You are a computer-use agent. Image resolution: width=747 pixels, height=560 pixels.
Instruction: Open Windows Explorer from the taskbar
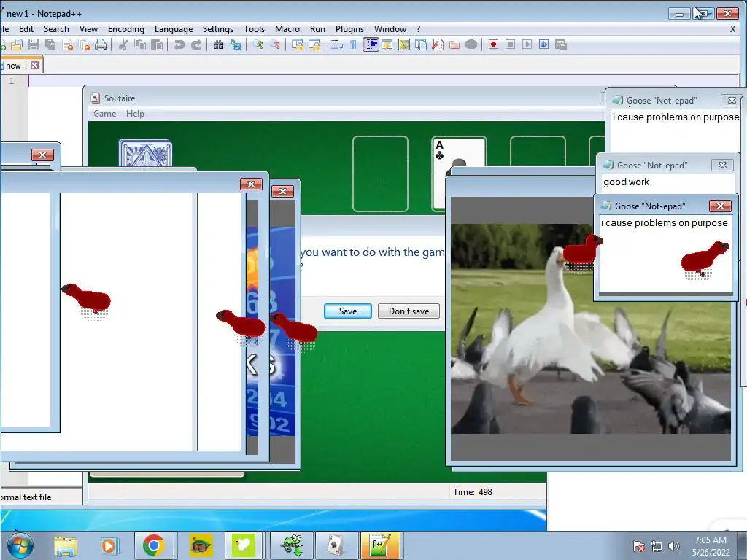(x=66, y=545)
